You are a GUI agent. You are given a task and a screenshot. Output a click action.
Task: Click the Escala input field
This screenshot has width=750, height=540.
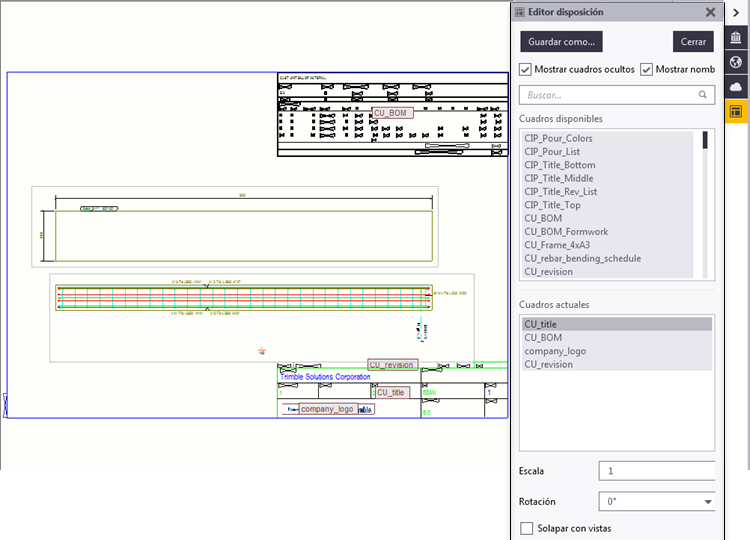tap(656, 471)
